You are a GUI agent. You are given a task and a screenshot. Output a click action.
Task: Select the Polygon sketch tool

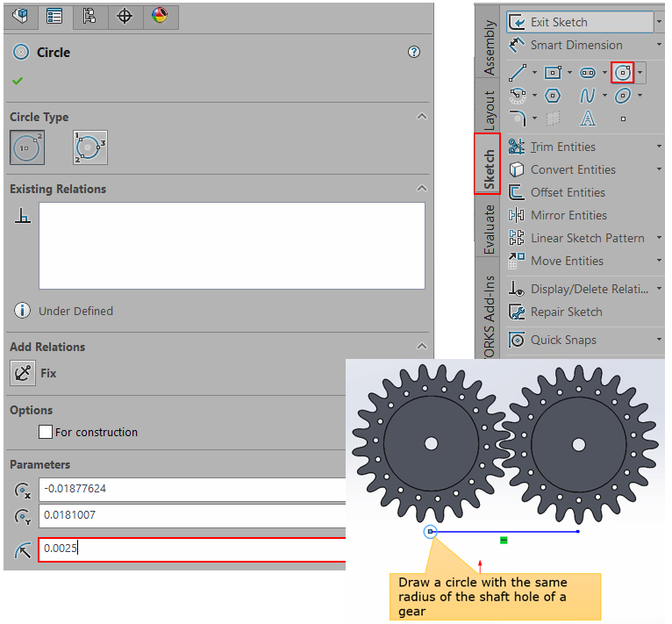[x=553, y=96]
